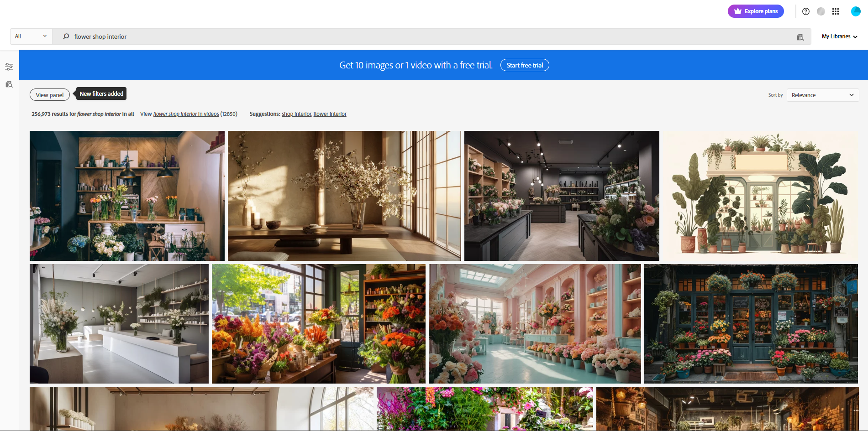Open the Help question mark icon
This screenshot has height=431, width=868.
(x=805, y=11)
